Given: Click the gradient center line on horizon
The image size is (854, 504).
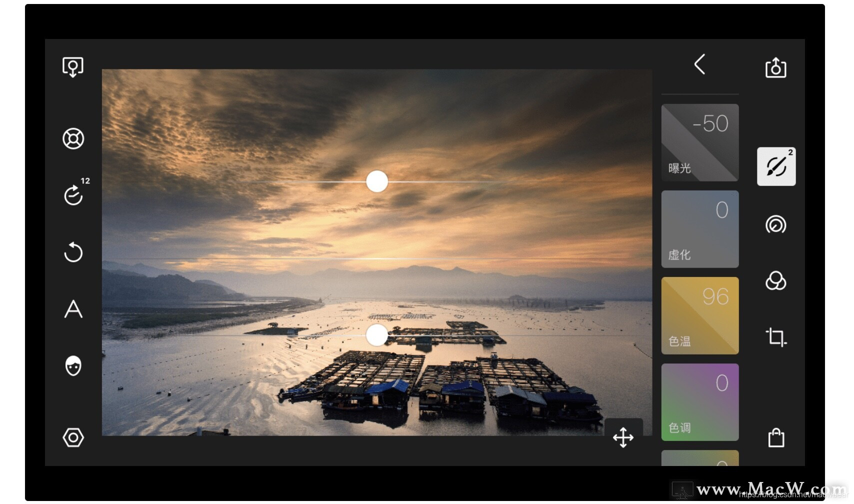Looking at the screenshot, I should [377, 258].
